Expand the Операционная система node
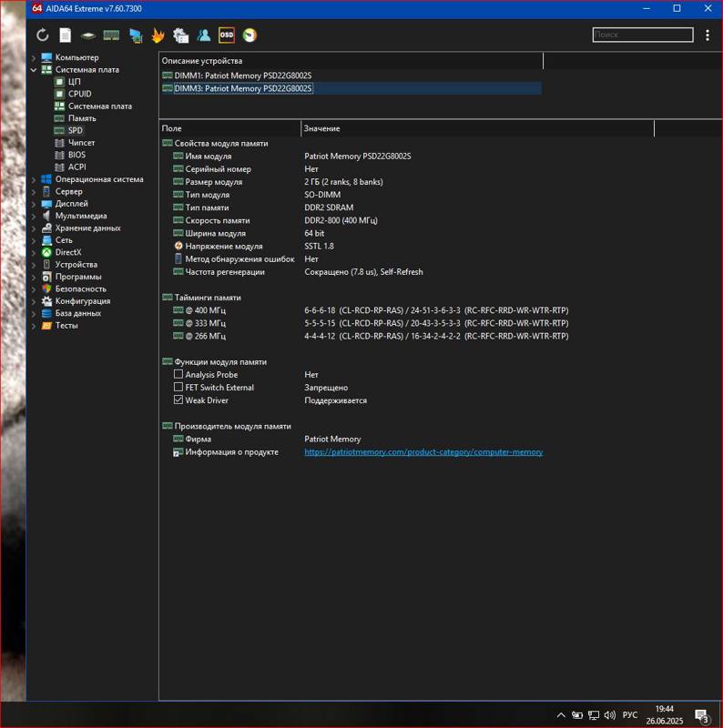The height and width of the screenshot is (728, 723). (34, 179)
